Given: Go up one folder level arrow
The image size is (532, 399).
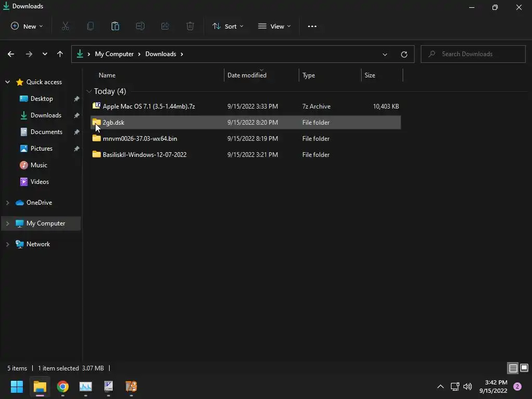Looking at the screenshot, I should click(60, 54).
